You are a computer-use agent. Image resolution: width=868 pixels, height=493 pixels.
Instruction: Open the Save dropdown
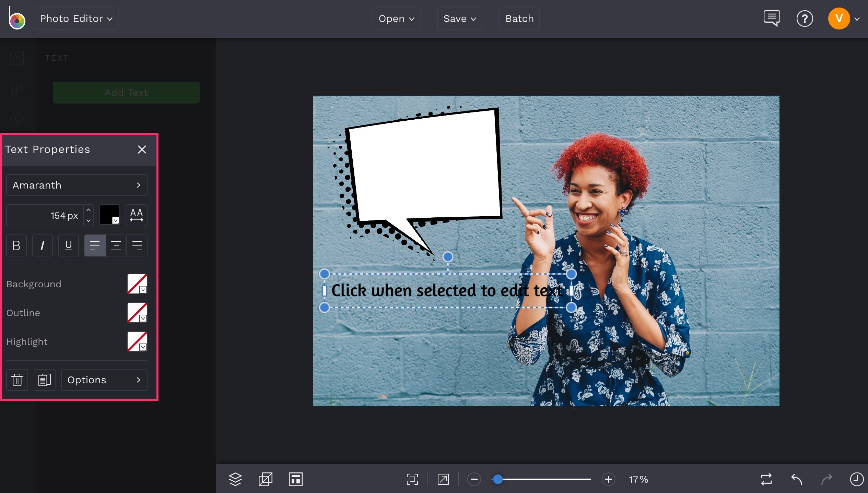pyautogui.click(x=459, y=19)
